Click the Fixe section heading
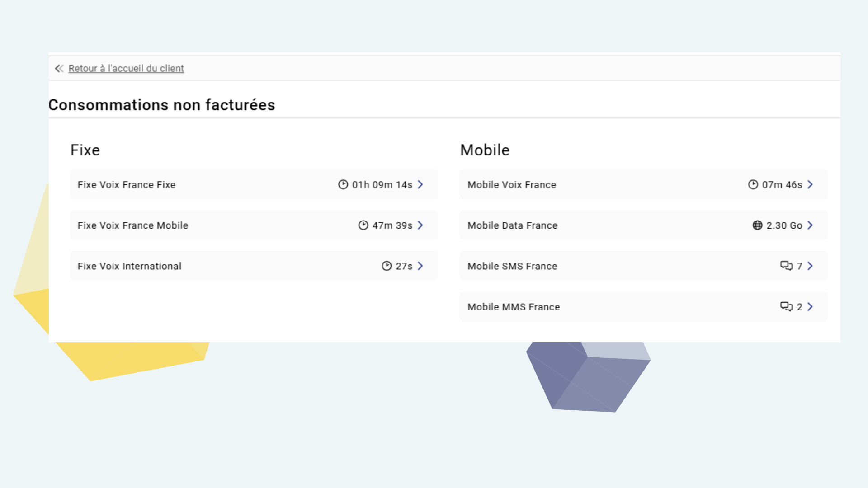This screenshot has width=868, height=488. (x=85, y=150)
